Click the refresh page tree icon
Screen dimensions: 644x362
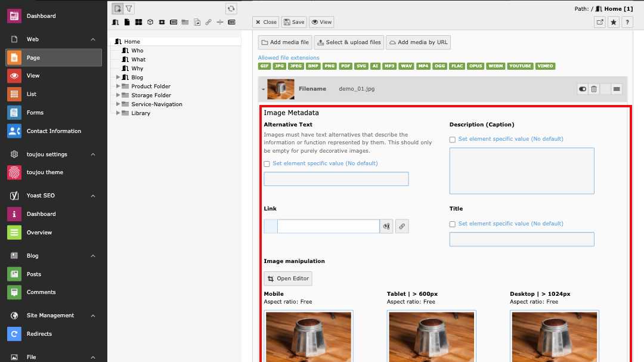(231, 8)
